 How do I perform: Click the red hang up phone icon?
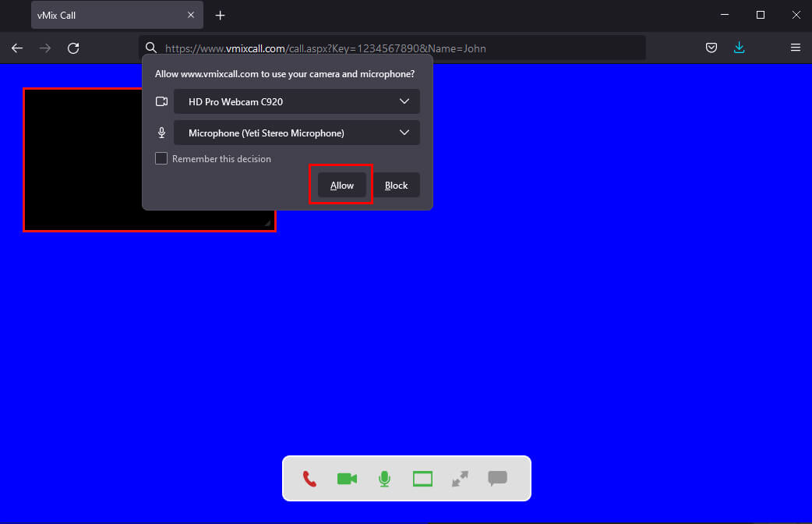point(309,479)
